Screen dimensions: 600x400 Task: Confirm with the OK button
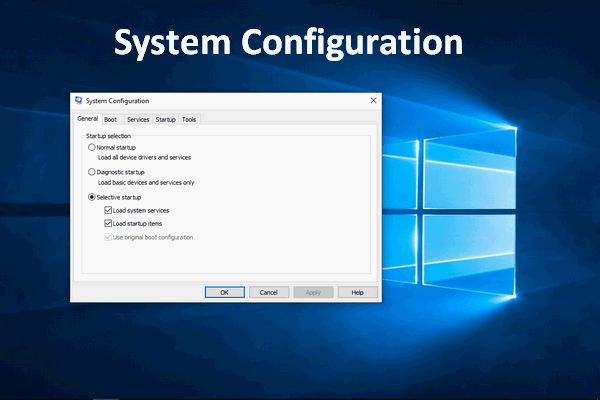(x=225, y=292)
